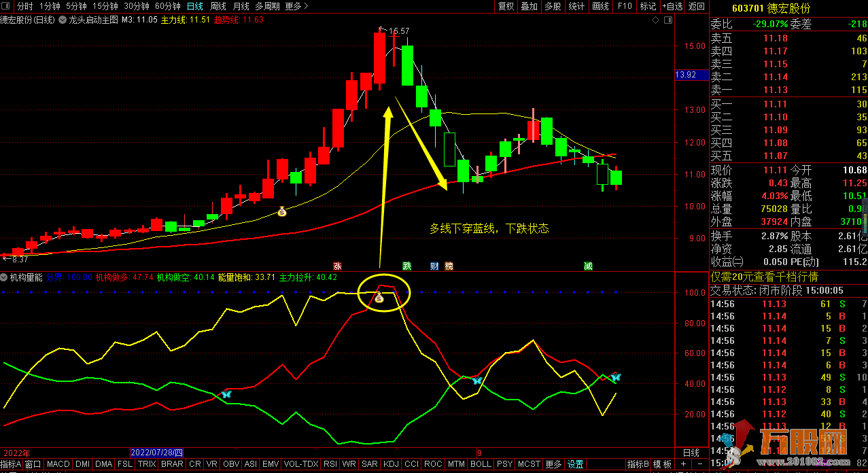Open the main chart indicator dropdown arrow
Image resolution: width=868 pixels, height=473 pixels.
[63, 20]
